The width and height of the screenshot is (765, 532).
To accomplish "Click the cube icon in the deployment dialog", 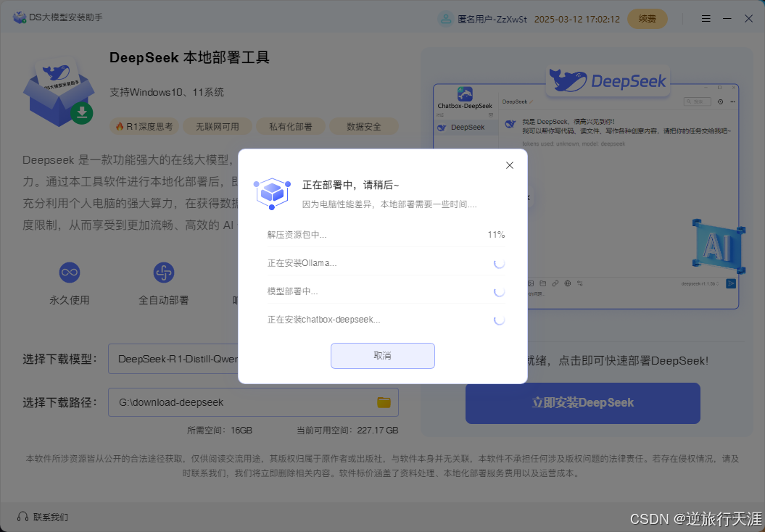I will [272, 194].
